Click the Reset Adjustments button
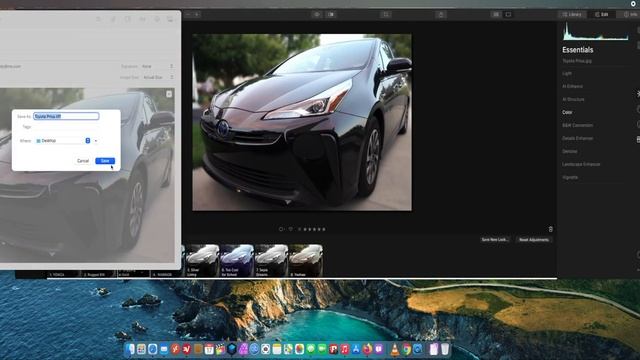The width and height of the screenshot is (640, 360). click(533, 240)
